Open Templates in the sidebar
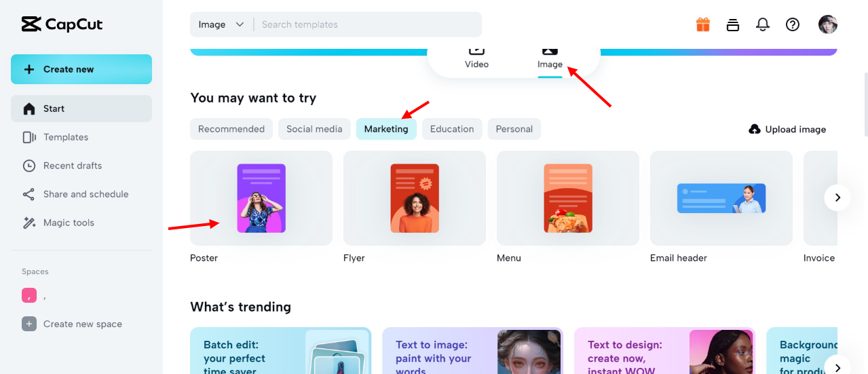Viewport: 868px width, 374px height. point(66,137)
